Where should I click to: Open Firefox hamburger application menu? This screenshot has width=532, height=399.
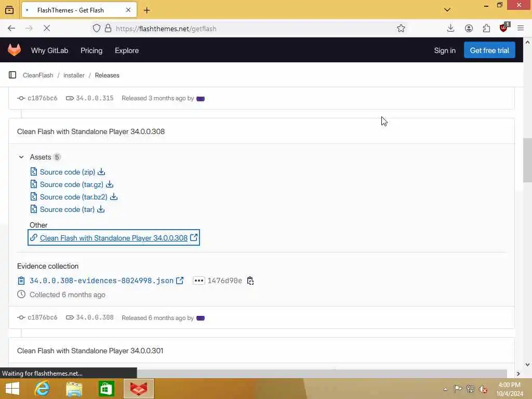(521, 29)
